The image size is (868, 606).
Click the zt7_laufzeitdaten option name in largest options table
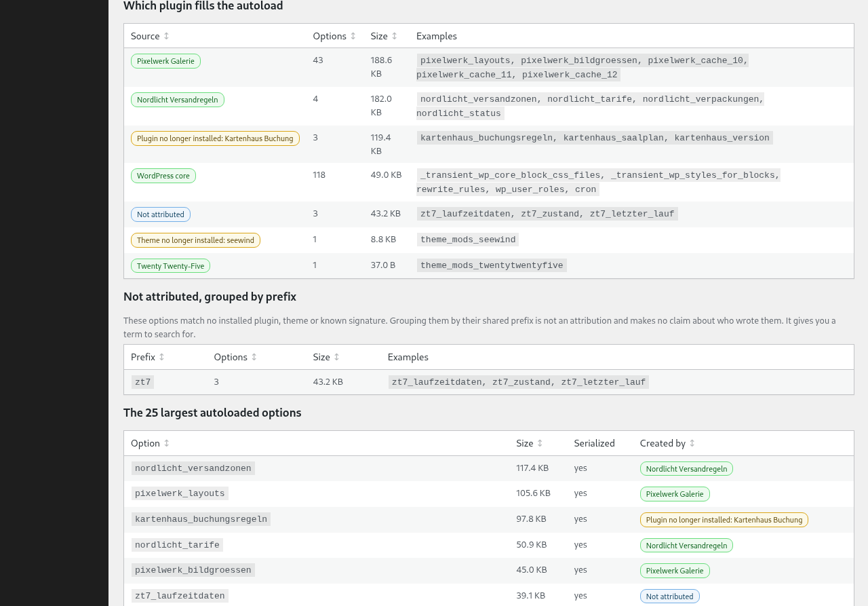pos(180,596)
